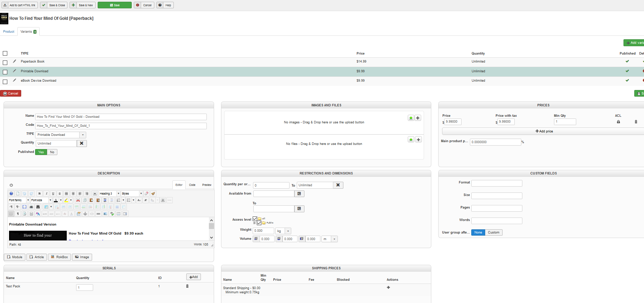
Task: Expand the Weight unit kg dropdown
Action: 288,231
